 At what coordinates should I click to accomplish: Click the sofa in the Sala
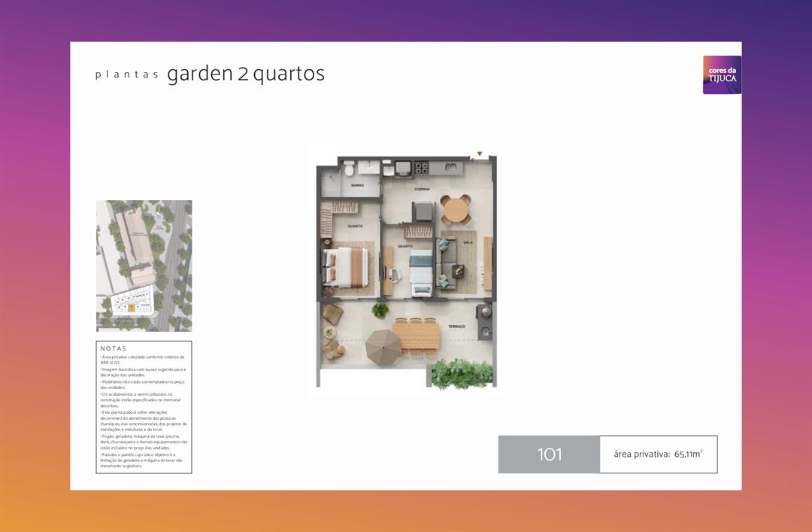point(447,261)
